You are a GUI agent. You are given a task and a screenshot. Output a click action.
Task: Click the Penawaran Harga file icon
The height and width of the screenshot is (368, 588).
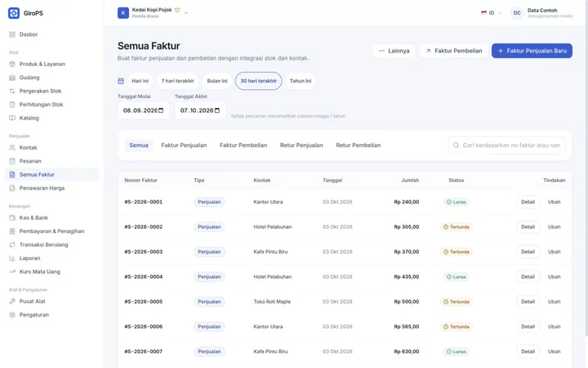pyautogui.click(x=12, y=189)
